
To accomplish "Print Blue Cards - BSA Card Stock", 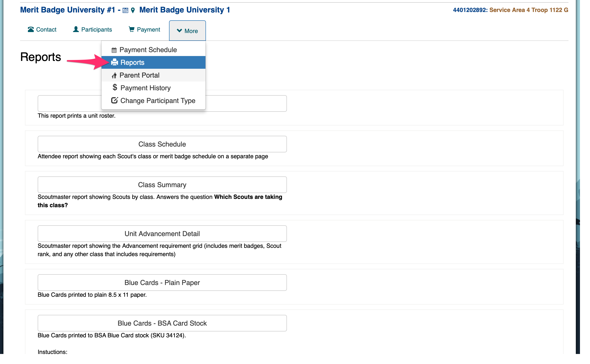I will pos(162,323).
